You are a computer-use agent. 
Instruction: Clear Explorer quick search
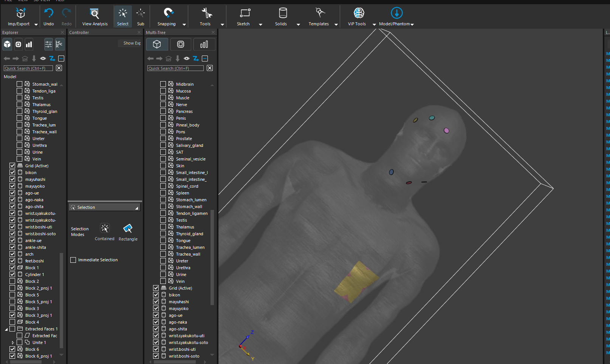click(x=59, y=68)
